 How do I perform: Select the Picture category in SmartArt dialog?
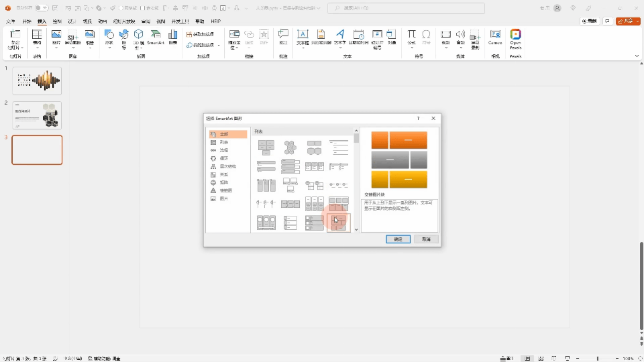pos(228,198)
